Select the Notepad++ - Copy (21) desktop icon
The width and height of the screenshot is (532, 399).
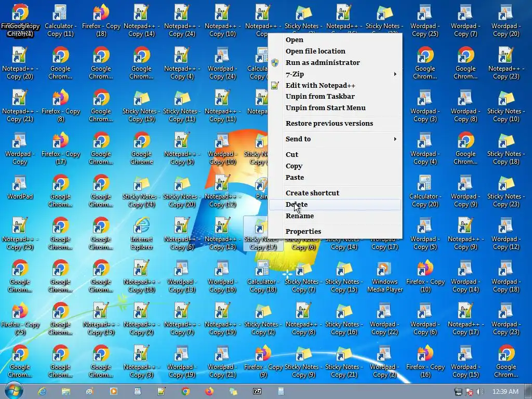coord(20,105)
